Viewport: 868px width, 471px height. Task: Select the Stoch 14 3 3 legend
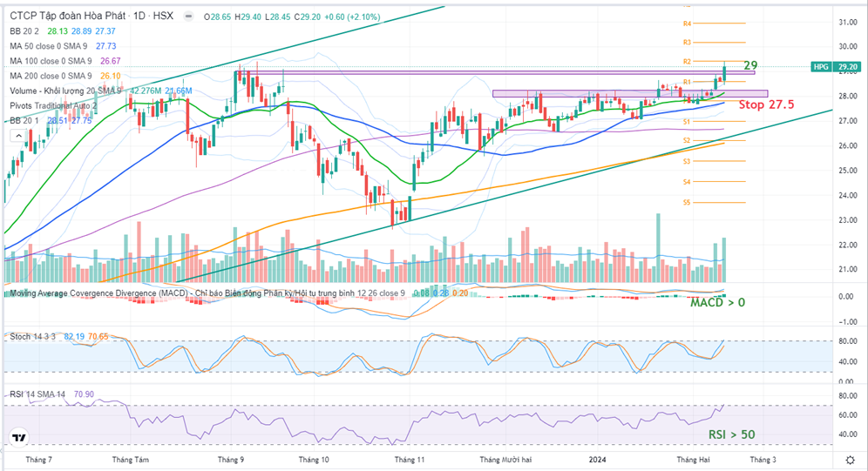(x=32, y=337)
